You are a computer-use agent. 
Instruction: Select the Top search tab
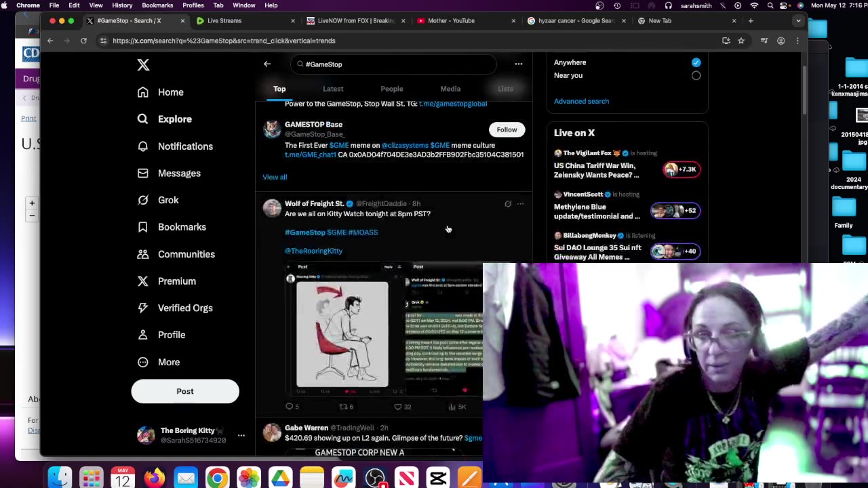pyautogui.click(x=279, y=89)
